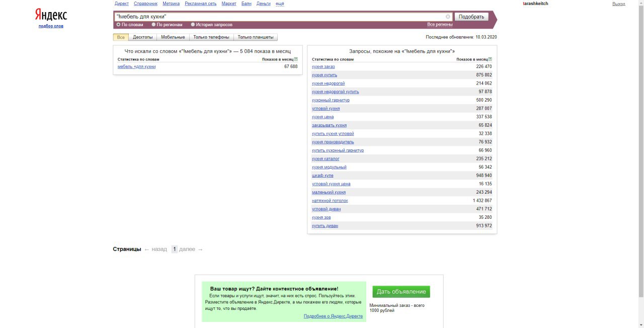Open the кухонный гарнитур query link
Viewport: 644px width, 328px height.
click(x=331, y=100)
